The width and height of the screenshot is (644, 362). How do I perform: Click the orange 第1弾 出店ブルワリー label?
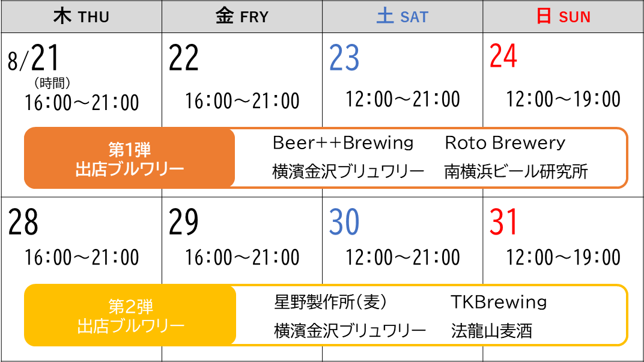[x=129, y=158]
